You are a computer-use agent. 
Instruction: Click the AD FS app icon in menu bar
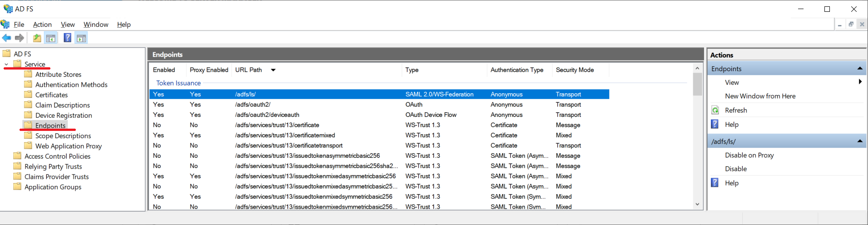pyautogui.click(x=5, y=24)
